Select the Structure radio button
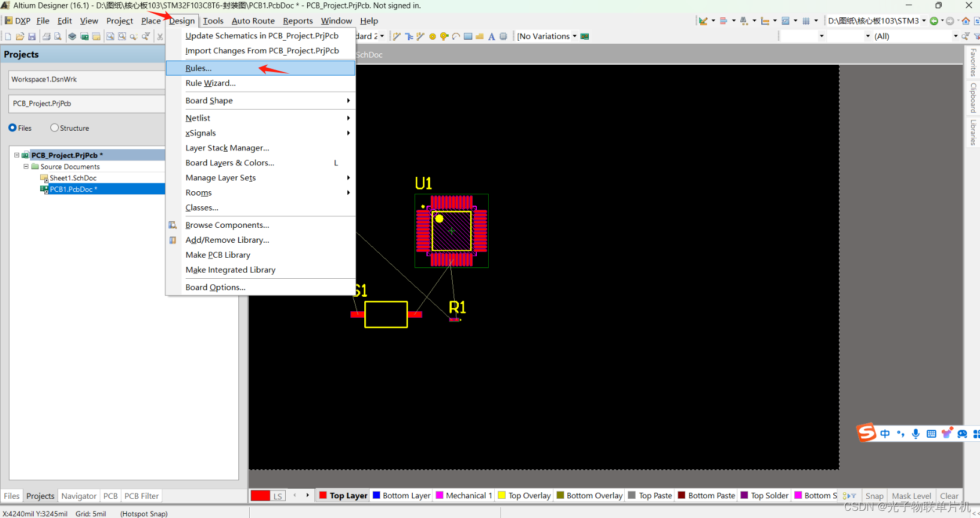 [x=55, y=128]
